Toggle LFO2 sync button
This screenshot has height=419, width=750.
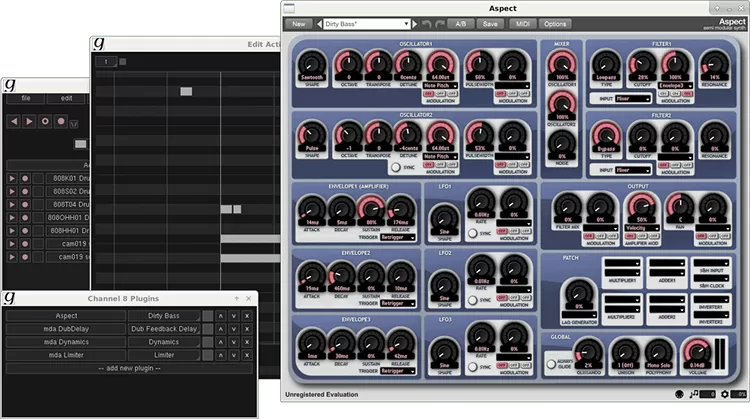tap(473, 300)
